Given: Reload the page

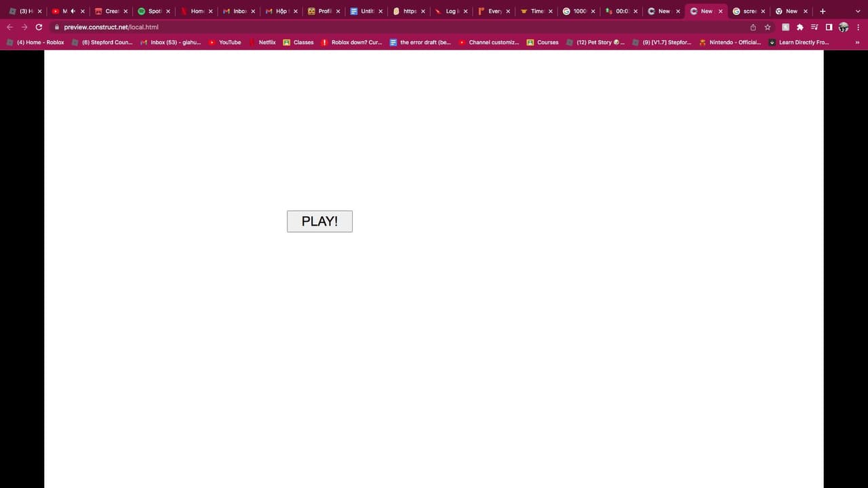Looking at the screenshot, I should pos(39,27).
